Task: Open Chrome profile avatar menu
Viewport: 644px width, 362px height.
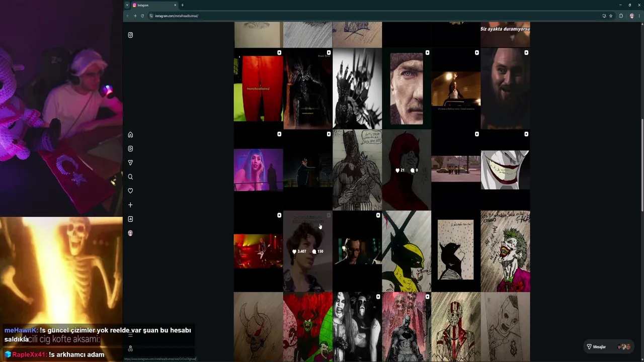Action: 632,16
